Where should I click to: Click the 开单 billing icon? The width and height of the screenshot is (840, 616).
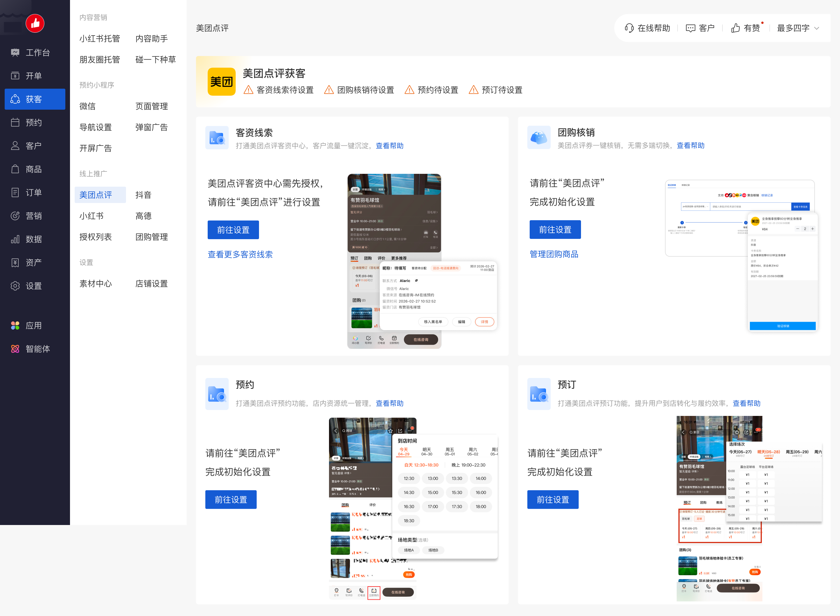point(15,76)
